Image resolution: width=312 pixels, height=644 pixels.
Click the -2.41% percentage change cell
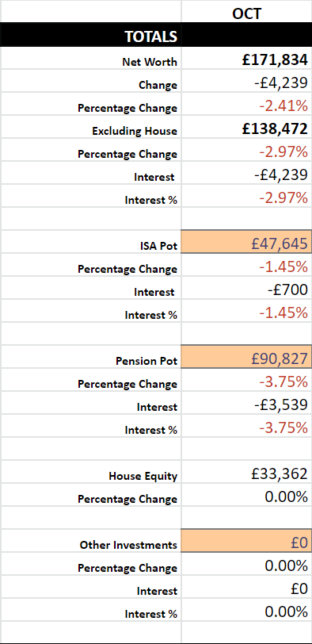(246, 105)
